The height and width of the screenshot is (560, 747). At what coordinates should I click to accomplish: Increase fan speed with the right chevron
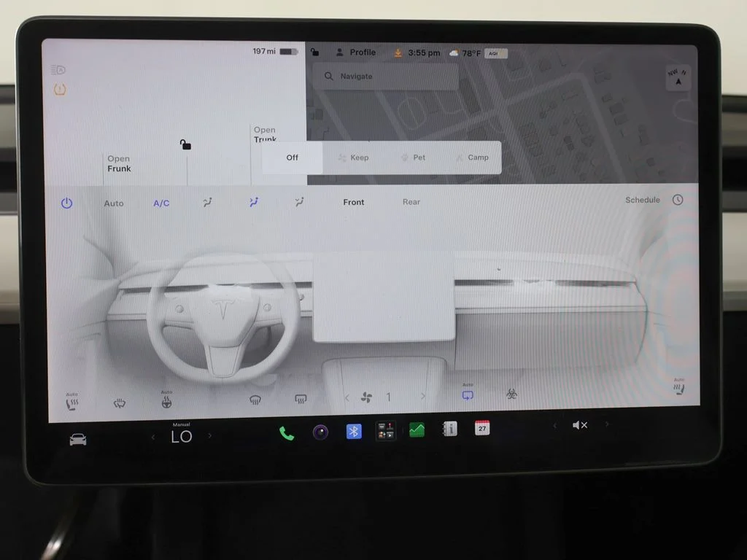click(x=423, y=396)
